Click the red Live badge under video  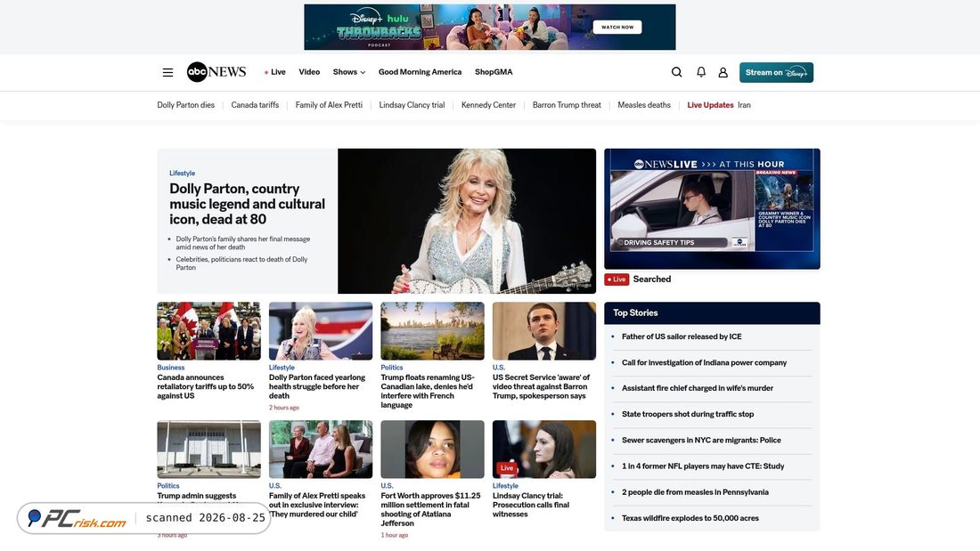(617, 280)
